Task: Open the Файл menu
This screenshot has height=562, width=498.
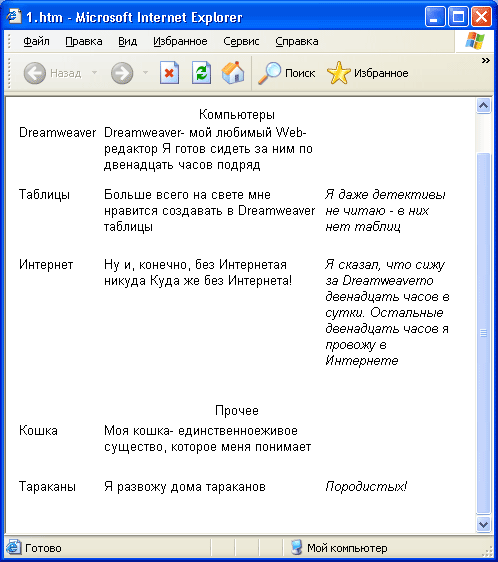Action: [x=36, y=42]
